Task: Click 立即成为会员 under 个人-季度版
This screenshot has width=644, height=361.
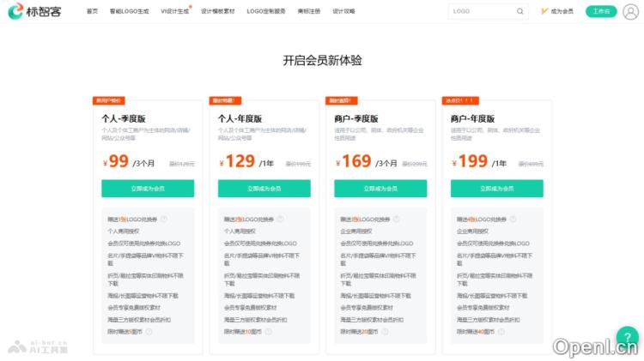Action: pyautogui.click(x=148, y=189)
